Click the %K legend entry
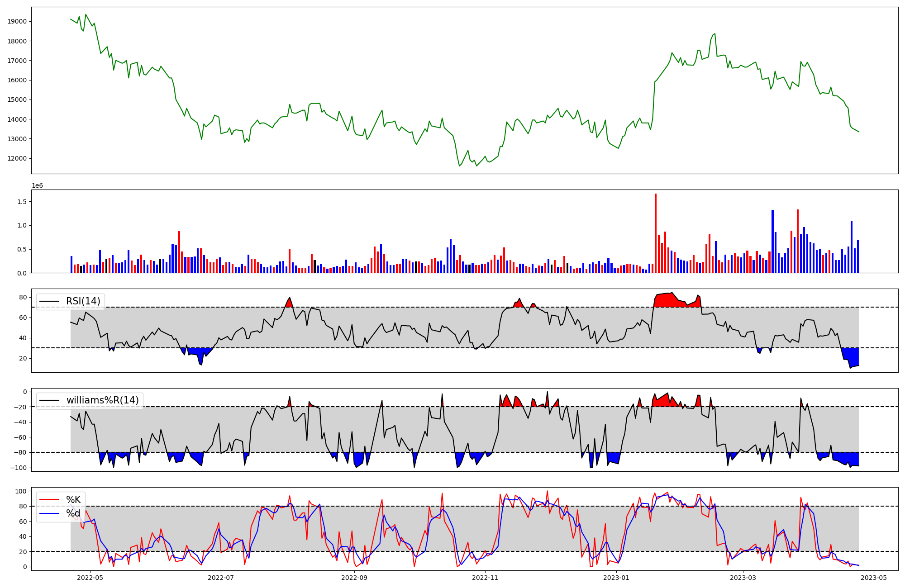Viewport: 905px width, 588px height. tap(73, 499)
